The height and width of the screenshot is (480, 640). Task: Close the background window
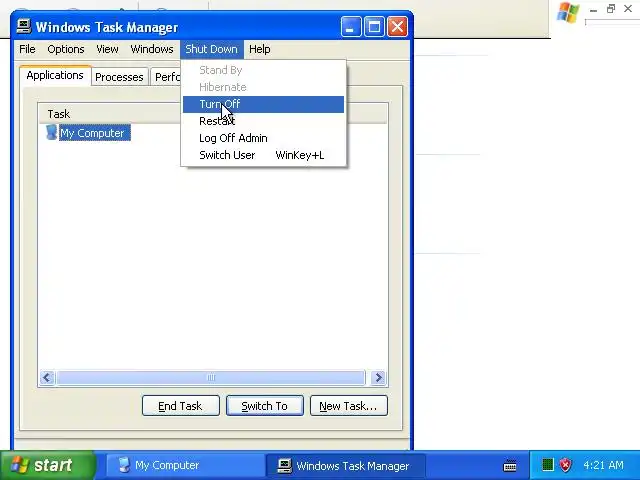(628, 9)
